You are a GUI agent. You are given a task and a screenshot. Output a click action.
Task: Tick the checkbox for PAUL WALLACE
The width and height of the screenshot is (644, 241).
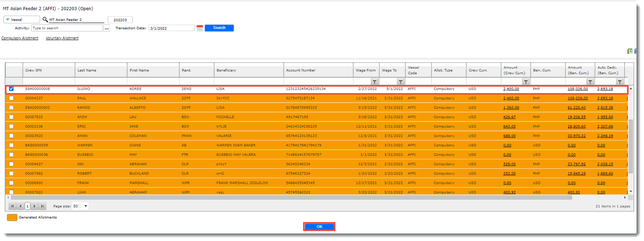[11, 98]
